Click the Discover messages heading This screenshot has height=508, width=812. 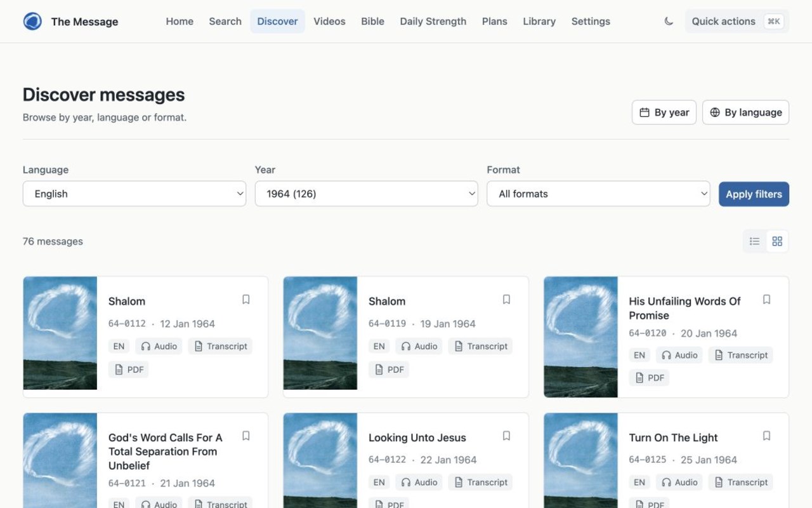pos(104,95)
